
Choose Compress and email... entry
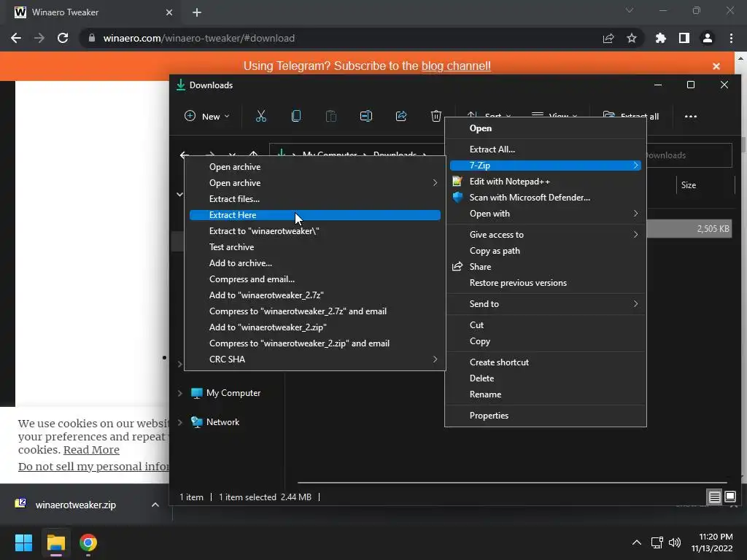click(x=315, y=279)
